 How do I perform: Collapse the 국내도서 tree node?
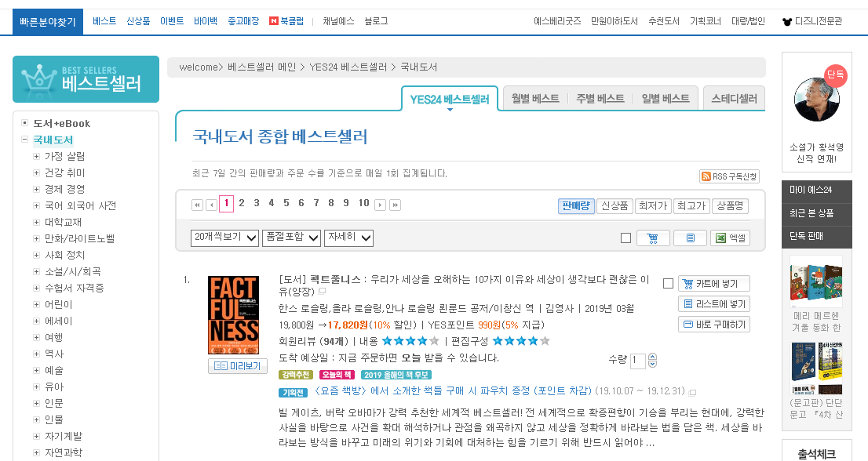click(x=24, y=140)
